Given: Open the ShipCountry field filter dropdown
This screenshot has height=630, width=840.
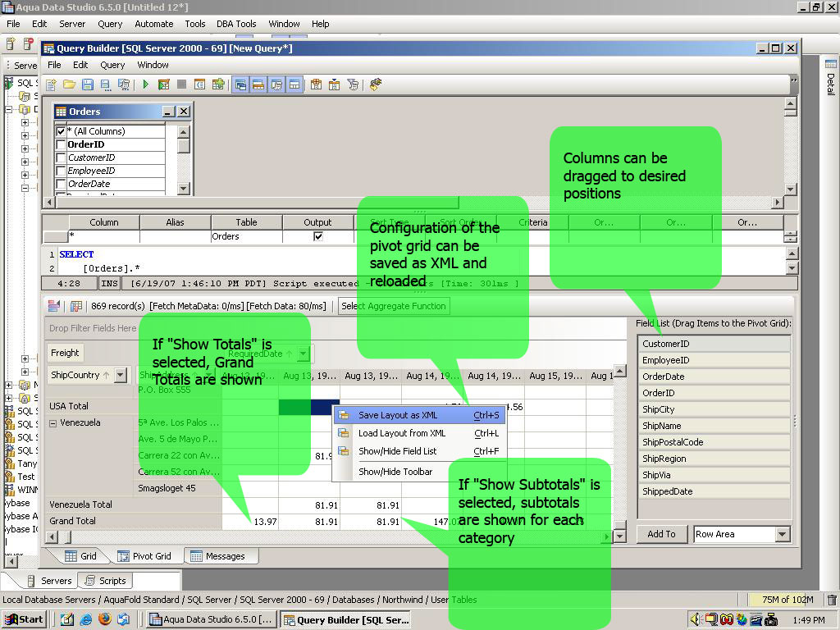Looking at the screenshot, I should (x=121, y=375).
